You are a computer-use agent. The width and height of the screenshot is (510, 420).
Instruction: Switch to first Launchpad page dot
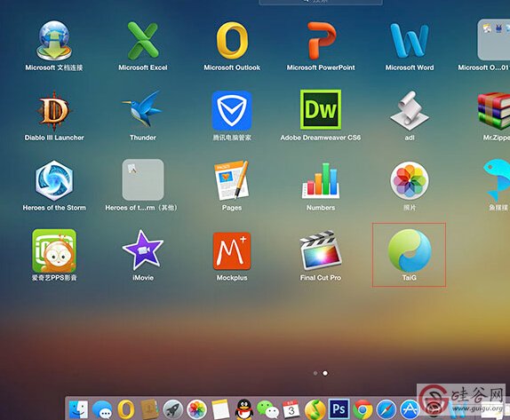(315, 373)
